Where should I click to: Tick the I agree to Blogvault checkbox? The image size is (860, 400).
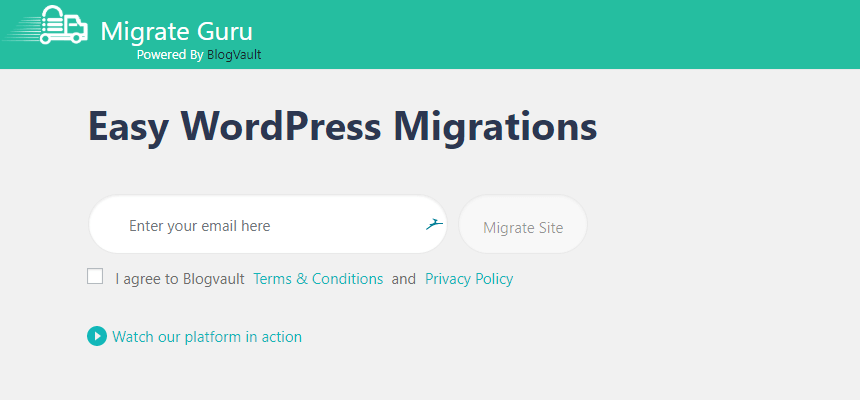(95, 276)
